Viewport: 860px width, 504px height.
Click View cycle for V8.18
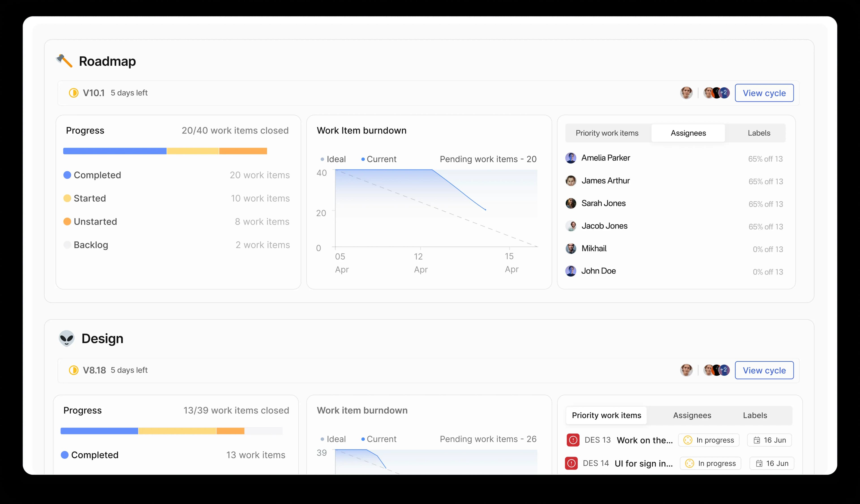(x=764, y=370)
